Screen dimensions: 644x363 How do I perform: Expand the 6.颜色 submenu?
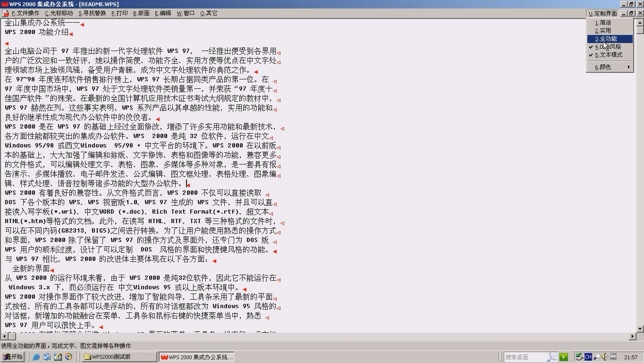point(610,67)
